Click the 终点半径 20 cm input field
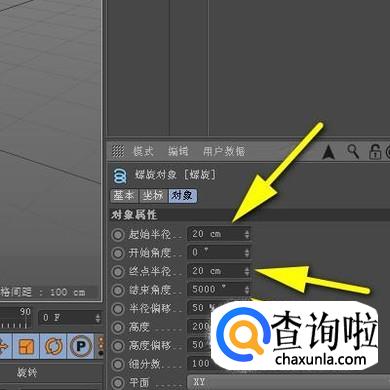The image size is (390, 390). click(219, 271)
